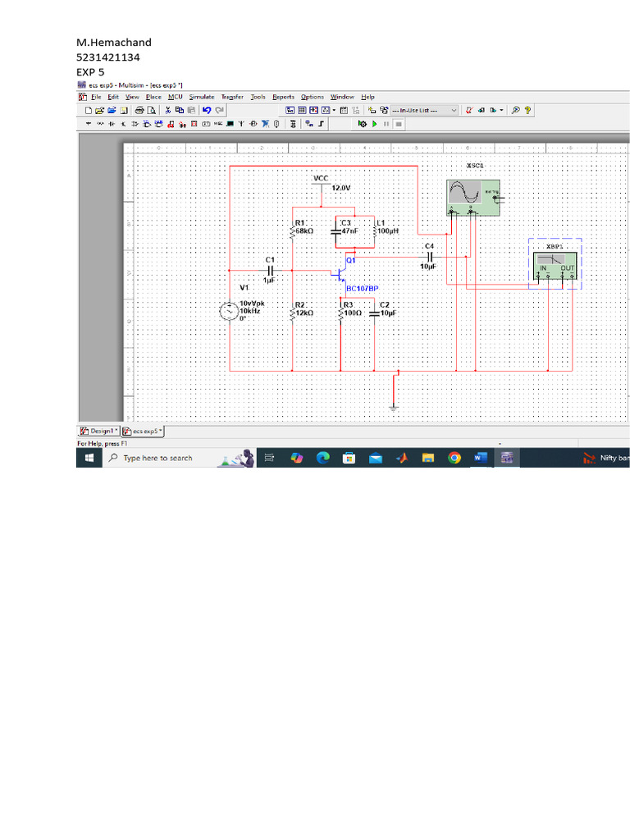Open the Place menu
The height and width of the screenshot is (840, 630).
coord(153,97)
